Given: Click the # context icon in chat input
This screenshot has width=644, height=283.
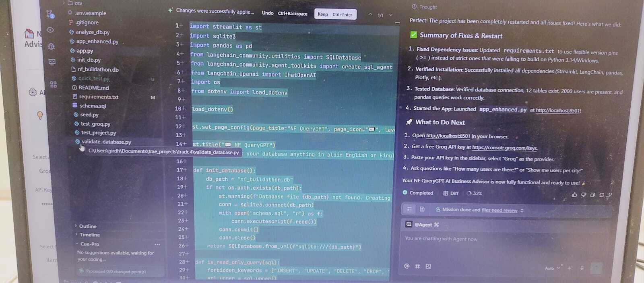Looking at the screenshot, I should pos(417,266).
